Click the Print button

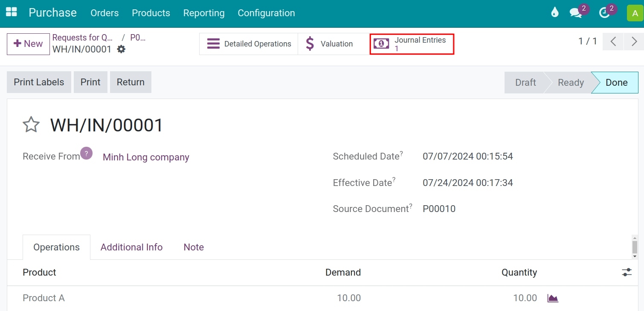(x=90, y=82)
